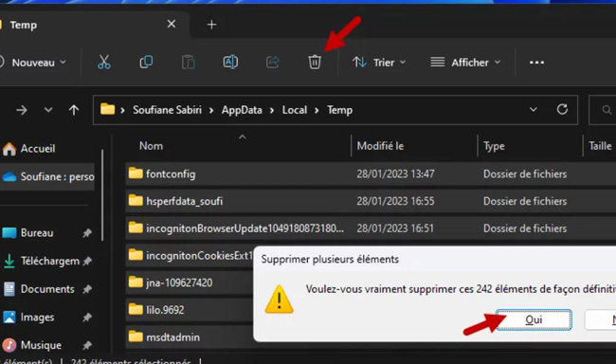This screenshot has width=616, height=364.
Task: Add a new tab with plus button
Action: click(211, 25)
